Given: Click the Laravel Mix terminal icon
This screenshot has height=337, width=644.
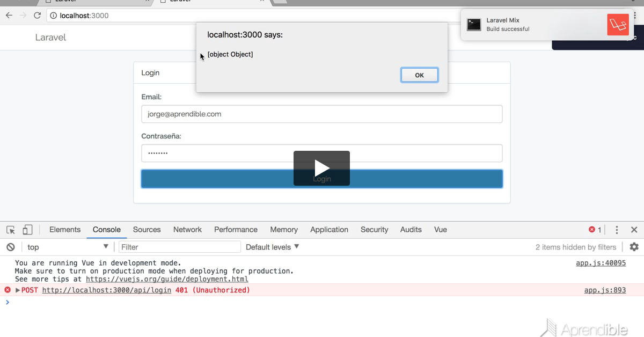Looking at the screenshot, I should [x=474, y=25].
